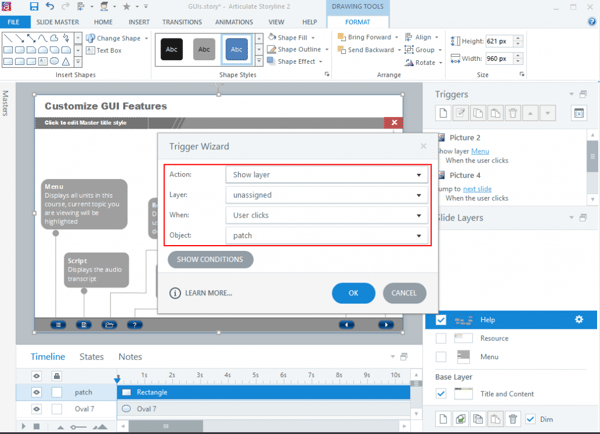Move trigger down arrow
This screenshot has width=600, height=434.
pos(548,113)
